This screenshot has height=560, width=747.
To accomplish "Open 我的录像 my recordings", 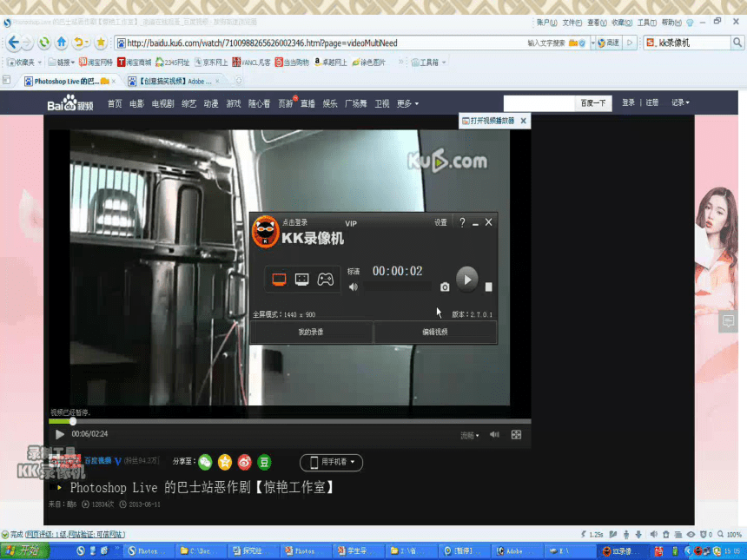I will (x=311, y=332).
